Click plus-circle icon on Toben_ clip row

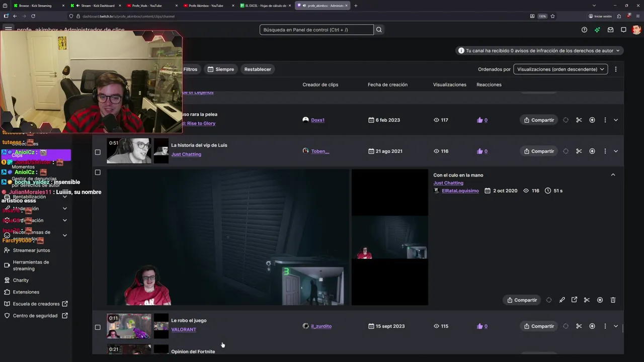592,151
